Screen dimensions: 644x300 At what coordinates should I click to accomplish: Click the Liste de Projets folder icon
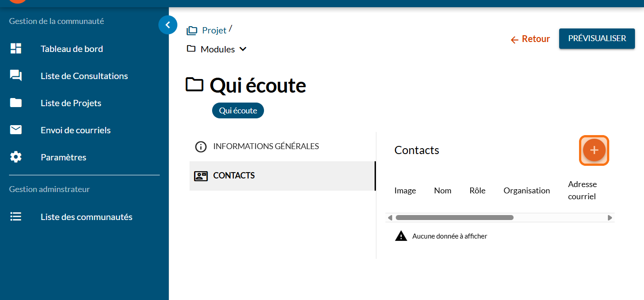coord(16,103)
